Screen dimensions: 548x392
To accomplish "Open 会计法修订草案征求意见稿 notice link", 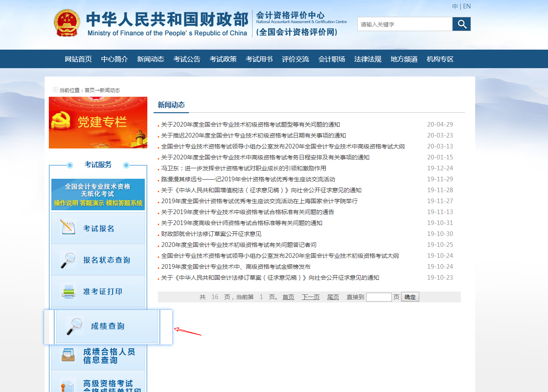I will point(270,278).
